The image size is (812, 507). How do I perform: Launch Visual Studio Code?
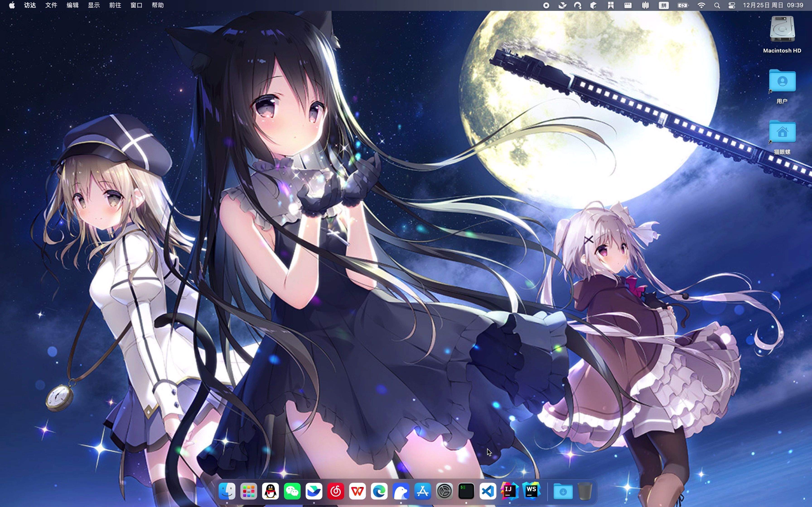tap(488, 492)
